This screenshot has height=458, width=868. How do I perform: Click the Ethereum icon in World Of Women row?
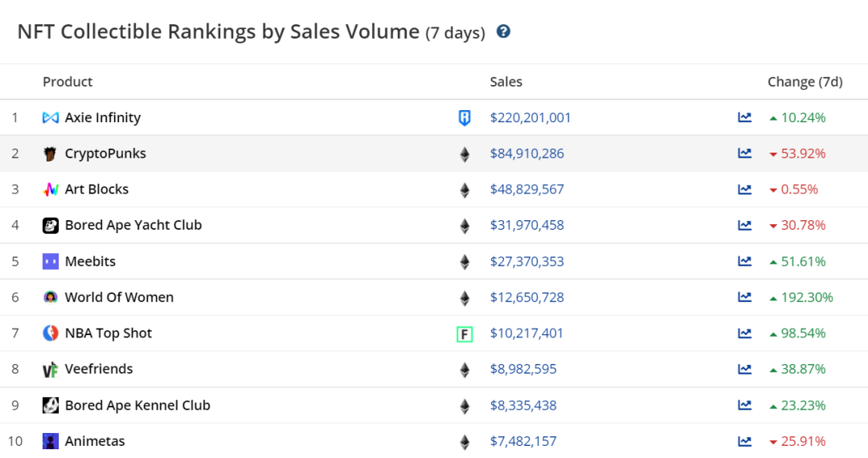[x=465, y=297]
